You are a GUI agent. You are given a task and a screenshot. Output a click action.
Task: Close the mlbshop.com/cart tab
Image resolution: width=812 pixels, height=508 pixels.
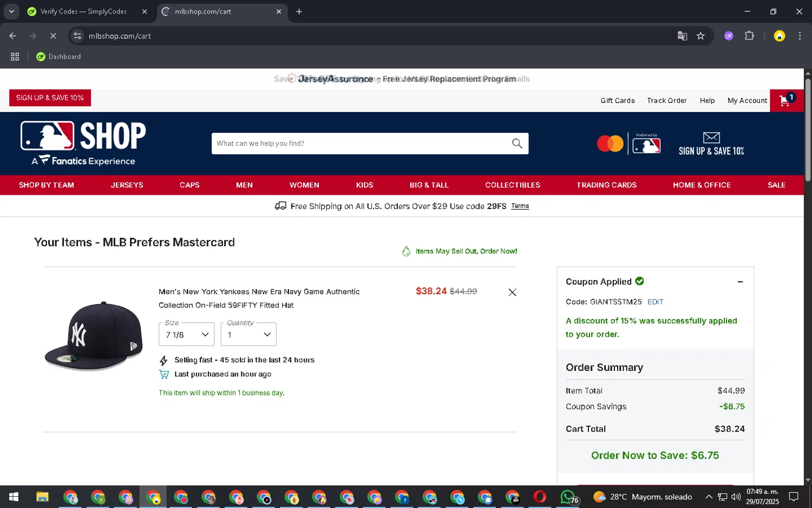pos(279,11)
